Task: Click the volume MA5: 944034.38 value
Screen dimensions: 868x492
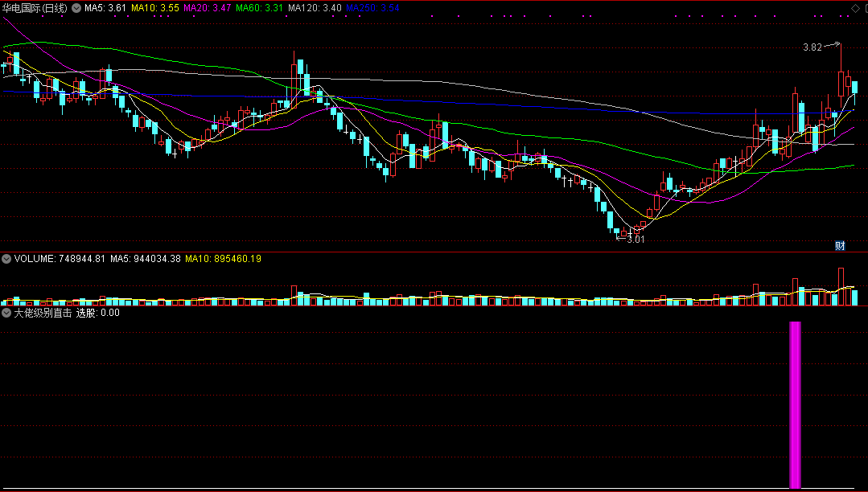Action: pos(145,258)
